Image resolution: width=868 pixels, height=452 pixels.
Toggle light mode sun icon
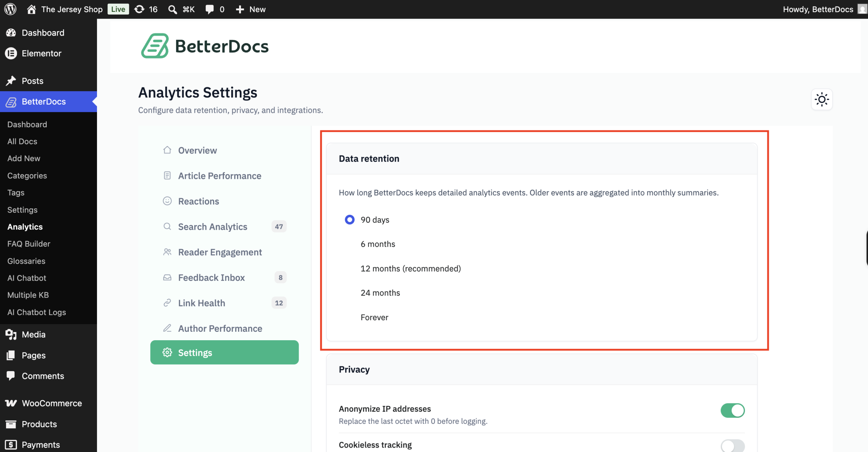click(x=822, y=100)
